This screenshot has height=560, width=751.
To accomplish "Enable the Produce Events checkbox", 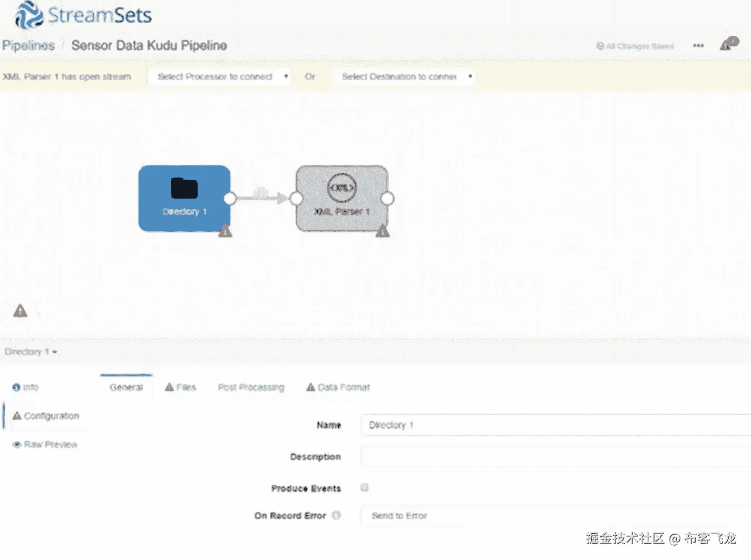I will click(x=364, y=488).
